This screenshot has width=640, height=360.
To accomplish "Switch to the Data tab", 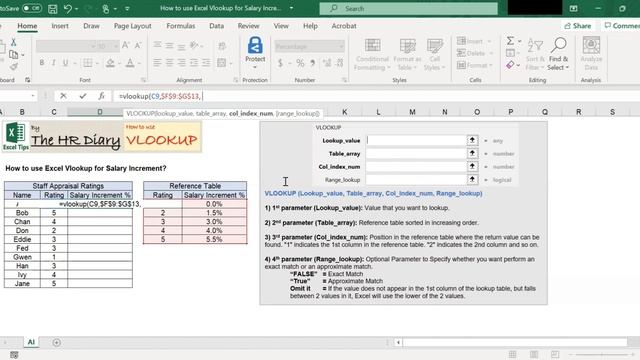I will (x=216, y=26).
